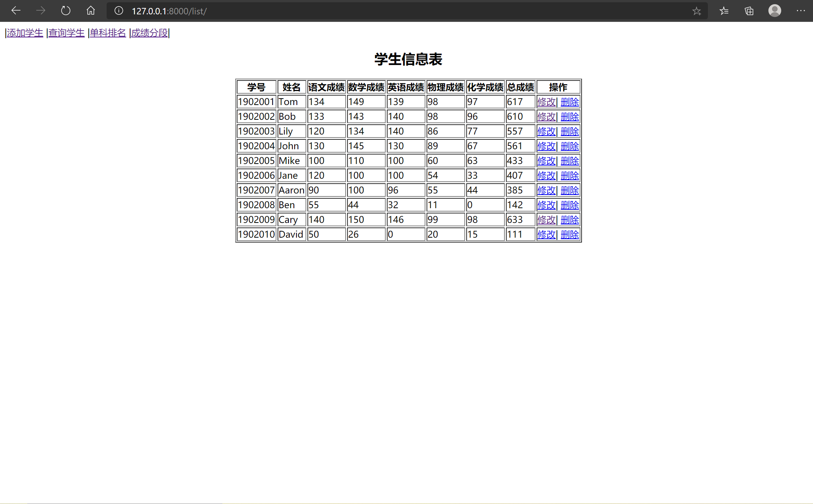Click the browser back arrow

[16, 11]
